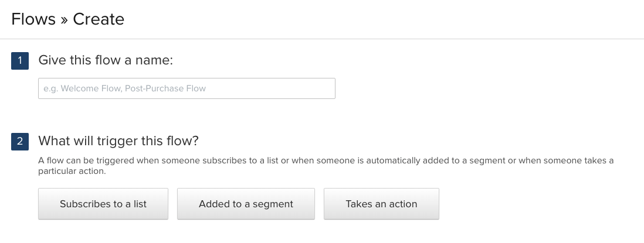Click the word name in step 1 heading

(x=157, y=60)
